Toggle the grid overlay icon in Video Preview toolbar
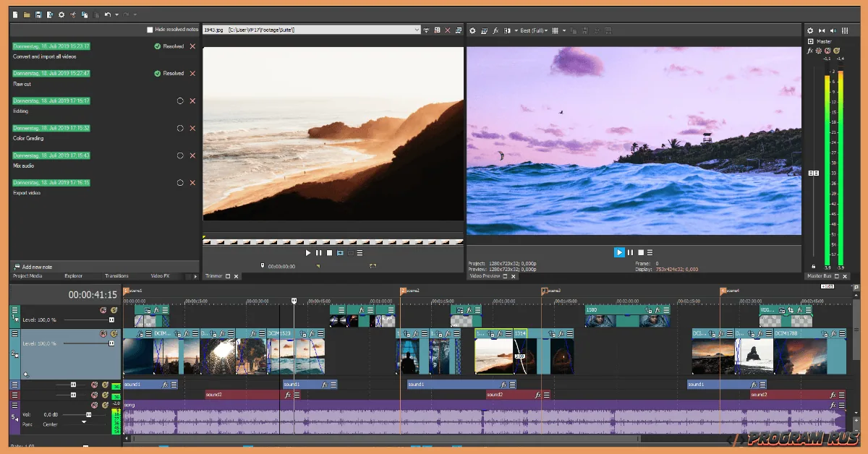Screen dimensions: 868x454 click(556, 30)
